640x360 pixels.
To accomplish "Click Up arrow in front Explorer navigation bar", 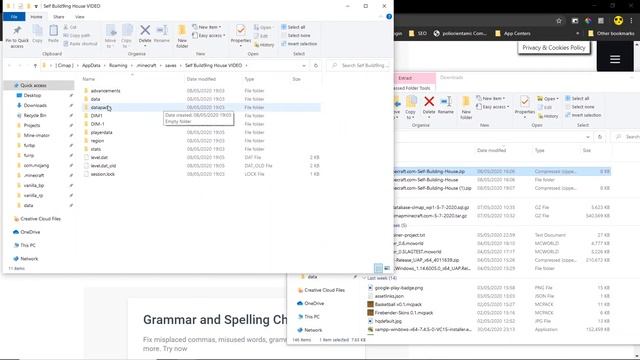I will coord(35,66).
